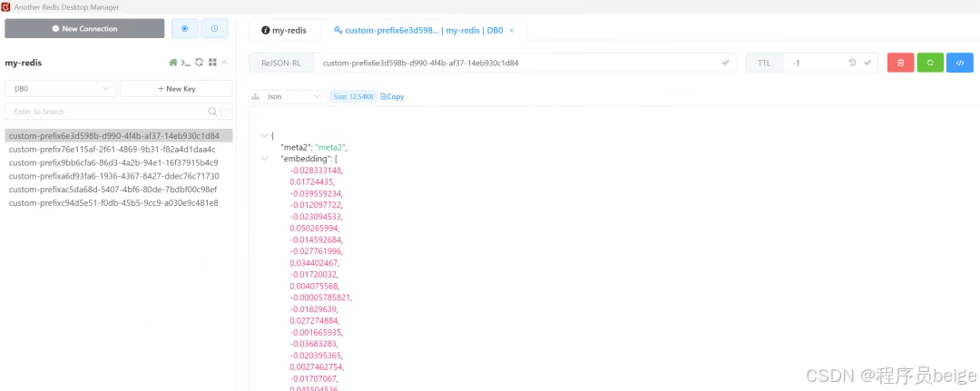The width and height of the screenshot is (980, 391).
Task: Switch to the my-redis info tab
Action: coord(284,30)
